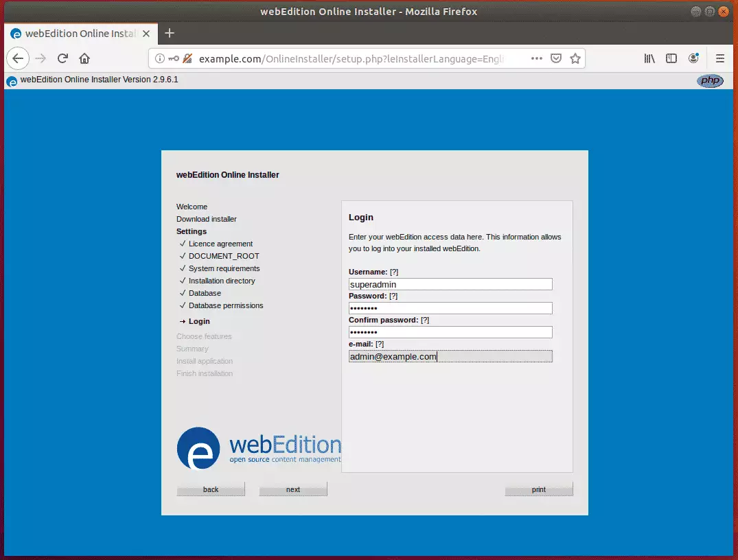Image resolution: width=738 pixels, height=560 pixels.
Task: Focus the e-mail input field
Action: 450,356
